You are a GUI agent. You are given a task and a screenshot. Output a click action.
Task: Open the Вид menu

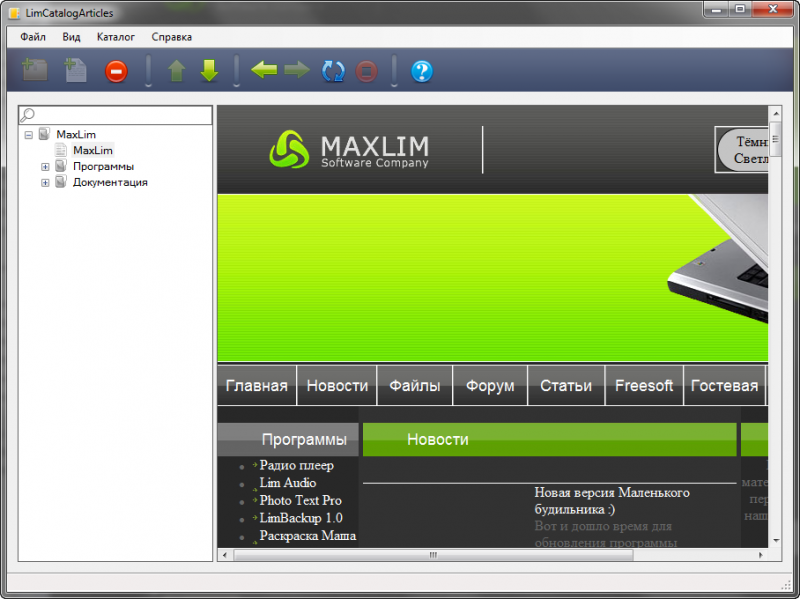71,37
